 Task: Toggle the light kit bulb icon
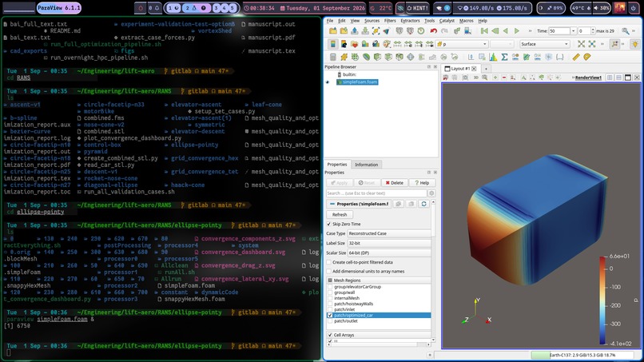635,44
